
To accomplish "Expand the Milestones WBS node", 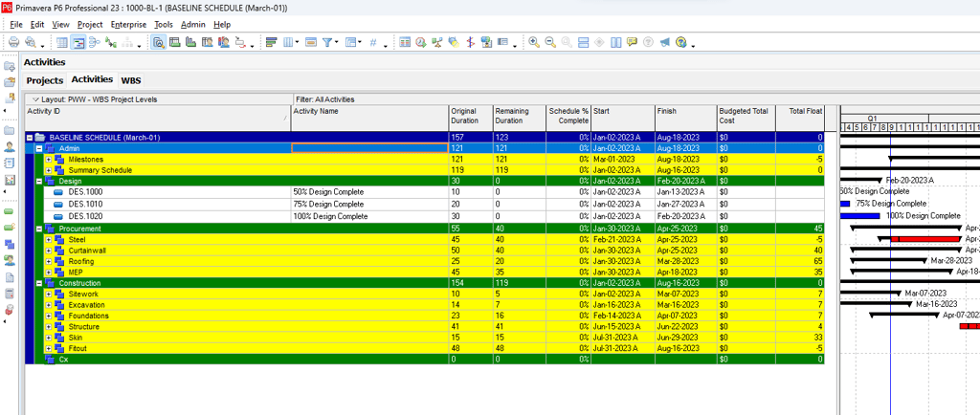I will (48, 159).
